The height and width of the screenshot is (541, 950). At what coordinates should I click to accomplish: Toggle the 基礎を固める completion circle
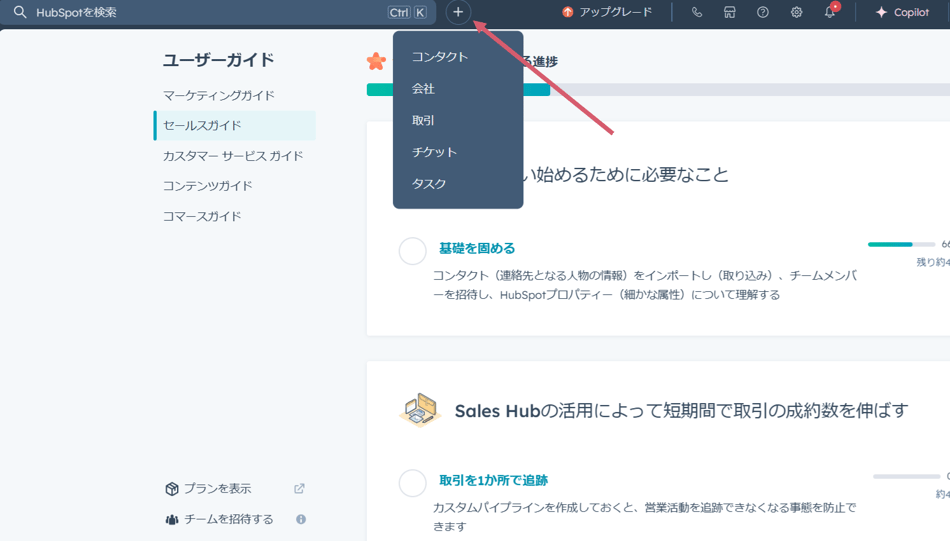(x=413, y=251)
